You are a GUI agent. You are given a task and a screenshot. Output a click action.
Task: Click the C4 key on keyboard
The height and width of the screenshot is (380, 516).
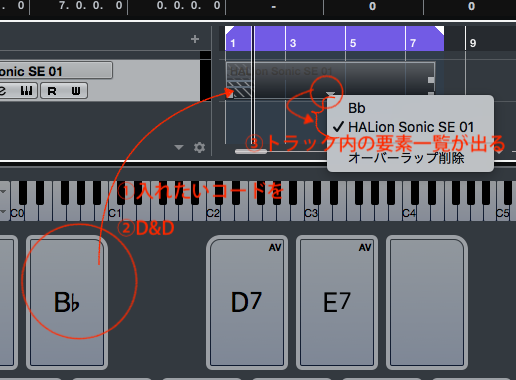pyautogui.click(x=409, y=213)
